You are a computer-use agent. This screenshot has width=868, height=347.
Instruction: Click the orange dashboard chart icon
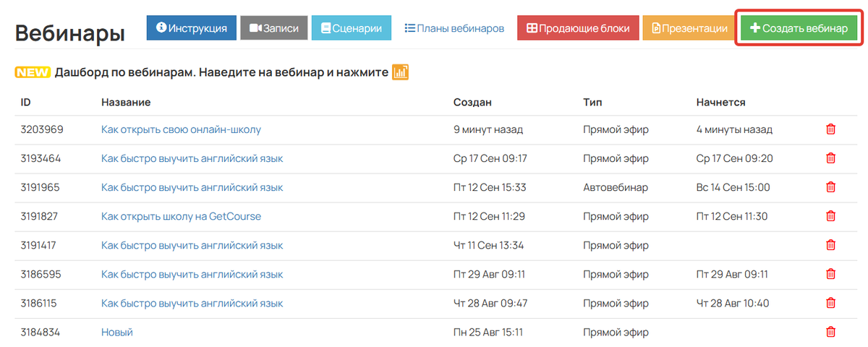[400, 72]
